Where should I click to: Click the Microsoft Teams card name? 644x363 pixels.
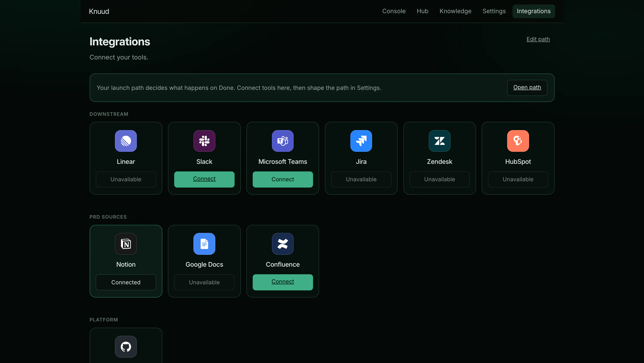[x=283, y=162]
